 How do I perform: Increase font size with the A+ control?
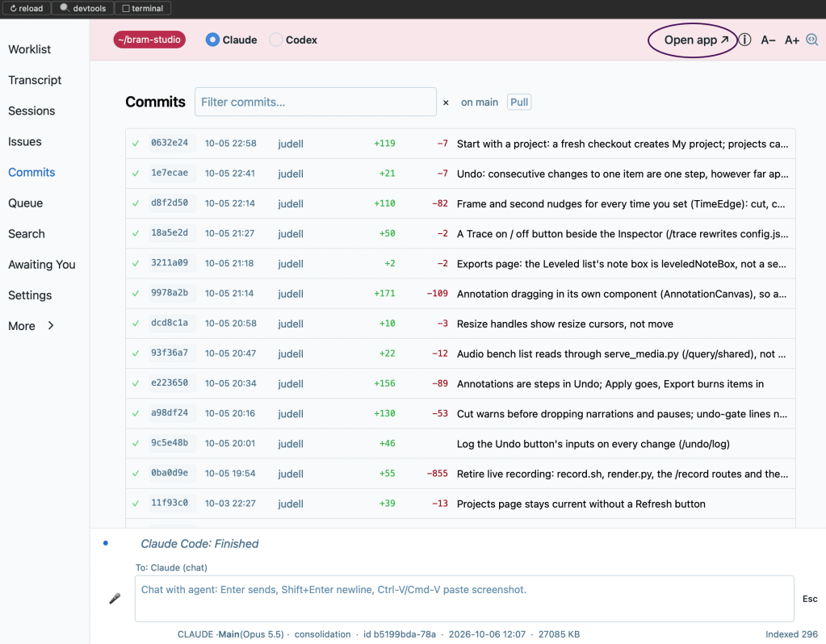click(792, 40)
